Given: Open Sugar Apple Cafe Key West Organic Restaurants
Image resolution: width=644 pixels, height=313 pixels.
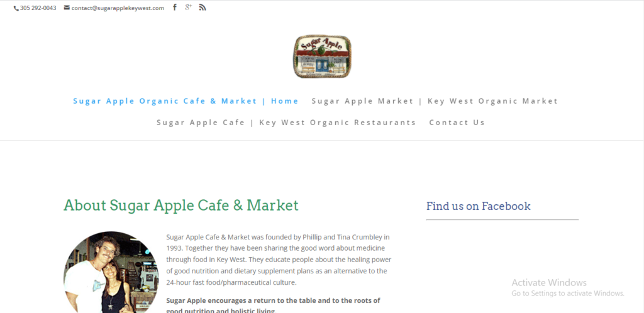Looking at the screenshot, I should (286, 123).
